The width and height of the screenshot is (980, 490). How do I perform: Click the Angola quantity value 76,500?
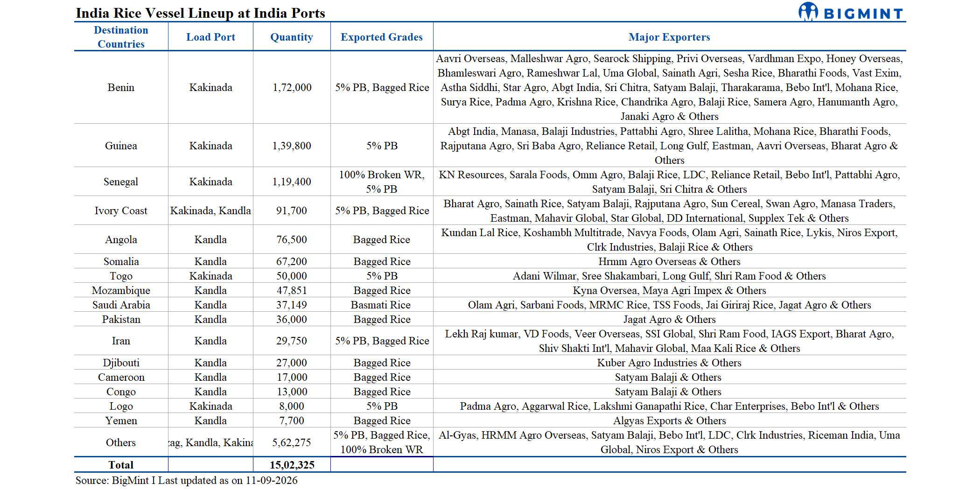[292, 239]
